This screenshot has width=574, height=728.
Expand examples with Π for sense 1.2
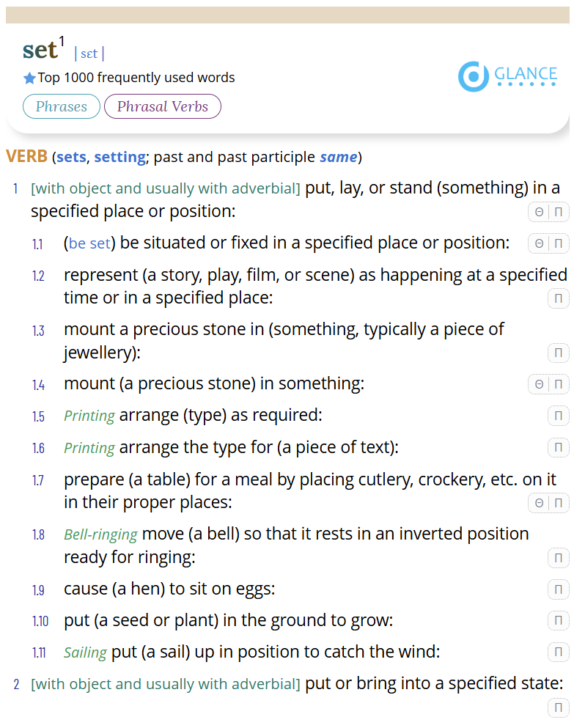pos(559,298)
